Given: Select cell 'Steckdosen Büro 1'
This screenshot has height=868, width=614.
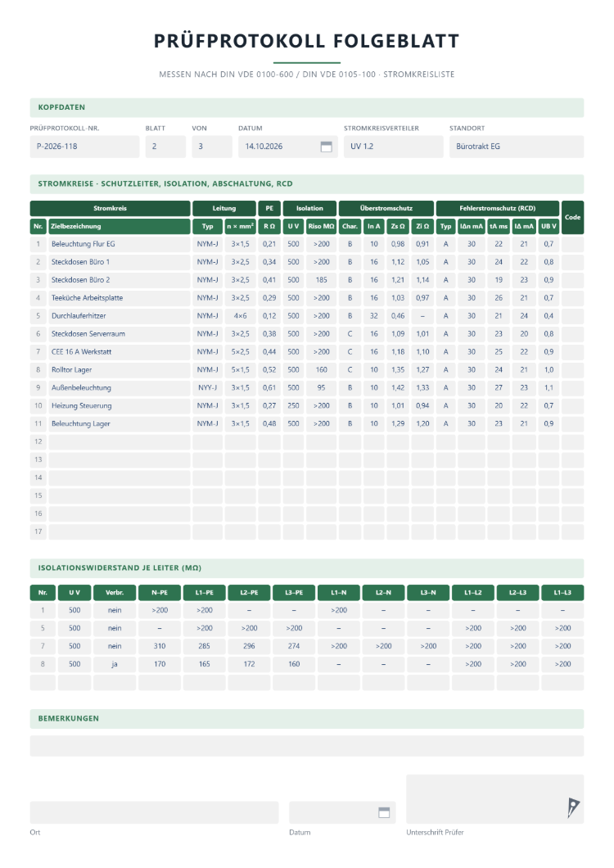Looking at the screenshot, I should [120, 262].
